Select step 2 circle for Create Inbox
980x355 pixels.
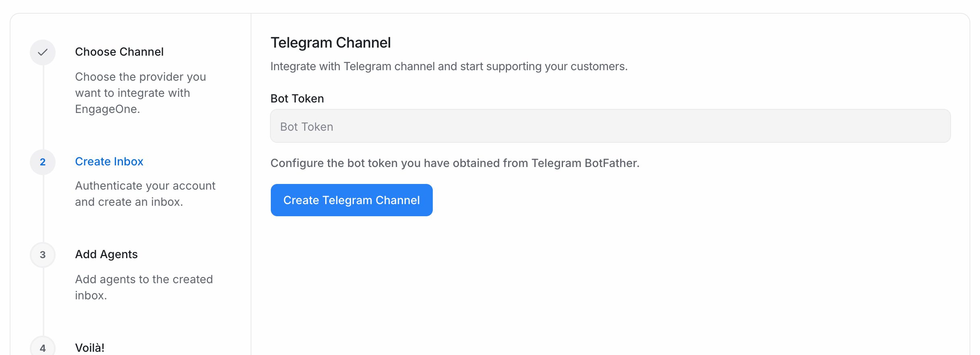[43, 162]
